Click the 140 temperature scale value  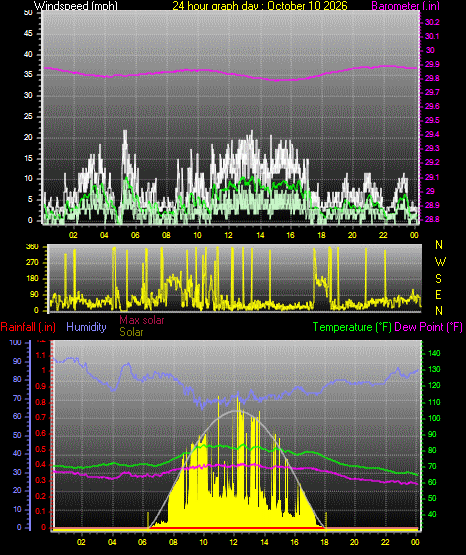coord(434,353)
